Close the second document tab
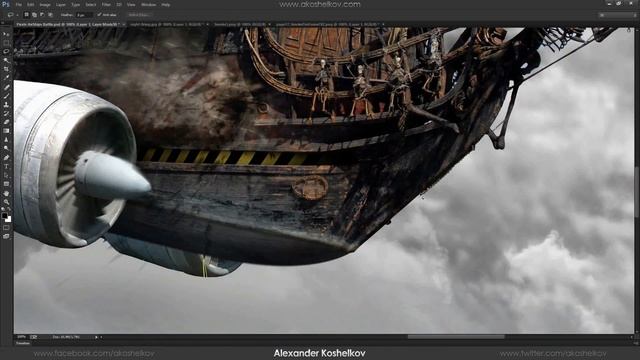The height and width of the screenshot is (360, 640). (207, 24)
